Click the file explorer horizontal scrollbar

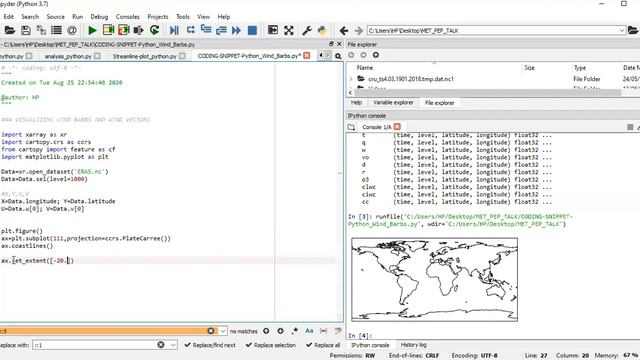tap(487, 93)
